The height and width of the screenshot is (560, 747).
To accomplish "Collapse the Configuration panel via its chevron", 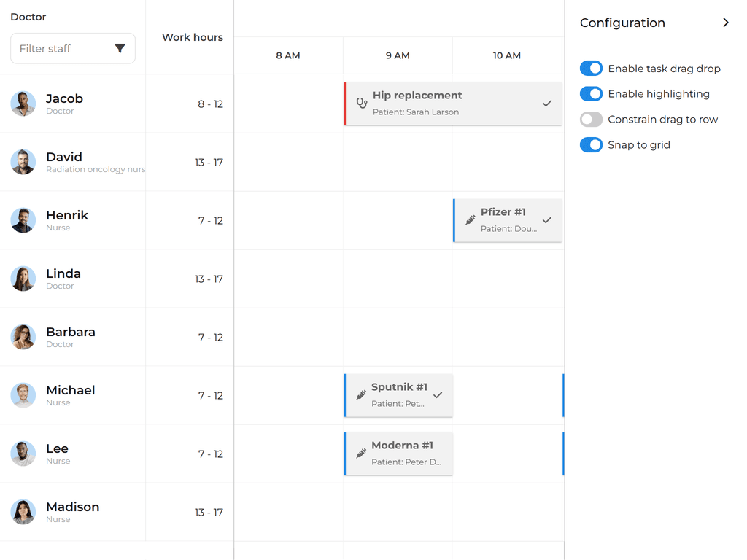I will 726,23.
